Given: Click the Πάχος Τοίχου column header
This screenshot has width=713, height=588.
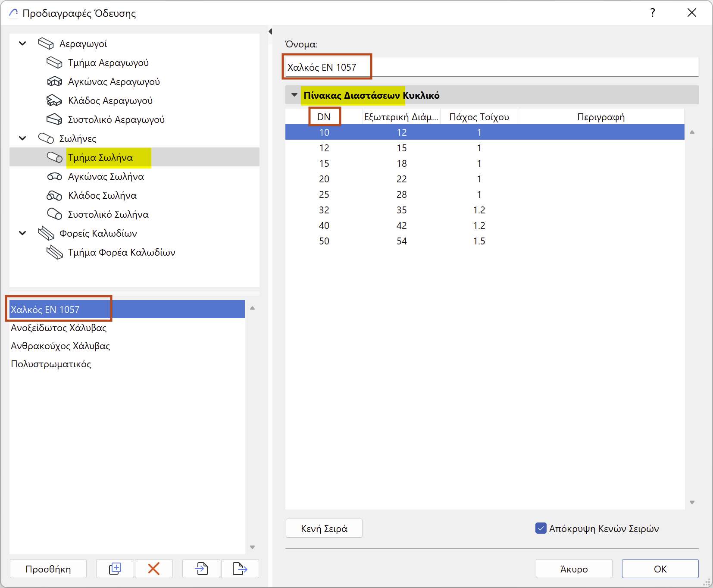Looking at the screenshot, I should (479, 117).
